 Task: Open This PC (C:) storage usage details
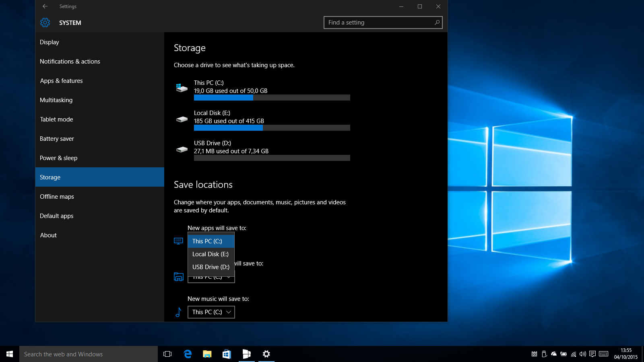(x=262, y=89)
